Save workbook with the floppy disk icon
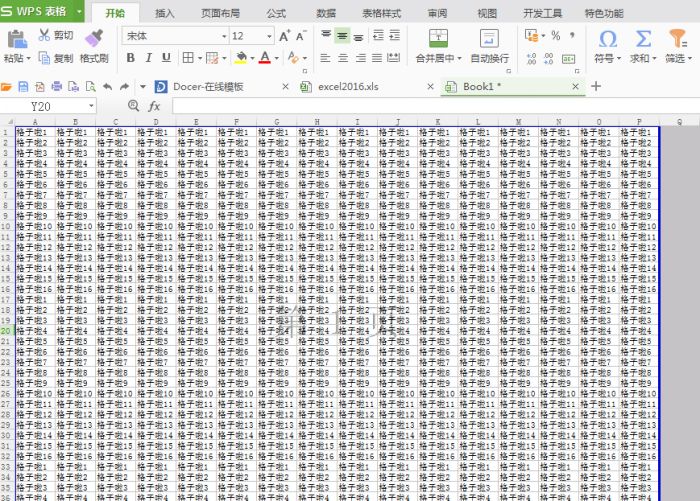This screenshot has height=501, width=700. pyautogui.click(x=23, y=86)
